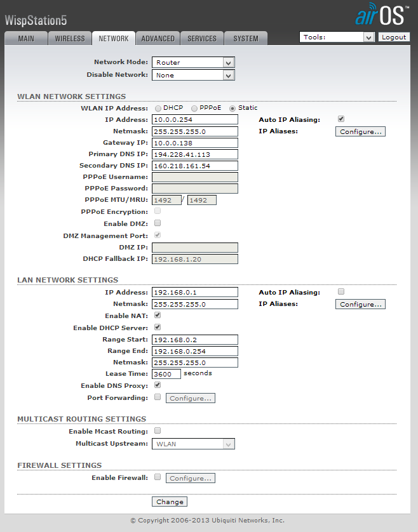Image resolution: width=418 pixels, height=532 pixels.
Task: Switch to the SYSTEM tab
Action: [245, 38]
